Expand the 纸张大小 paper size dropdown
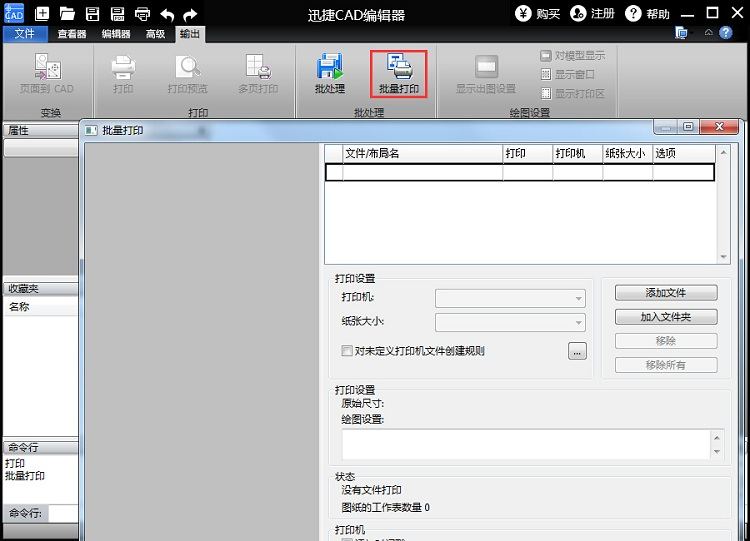The width and height of the screenshot is (750, 541). click(x=510, y=322)
